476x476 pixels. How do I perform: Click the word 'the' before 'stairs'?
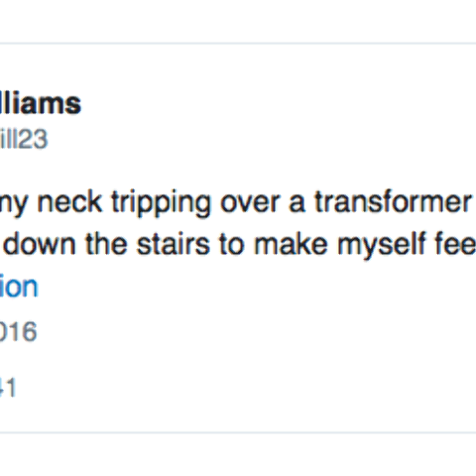[x=106, y=244]
